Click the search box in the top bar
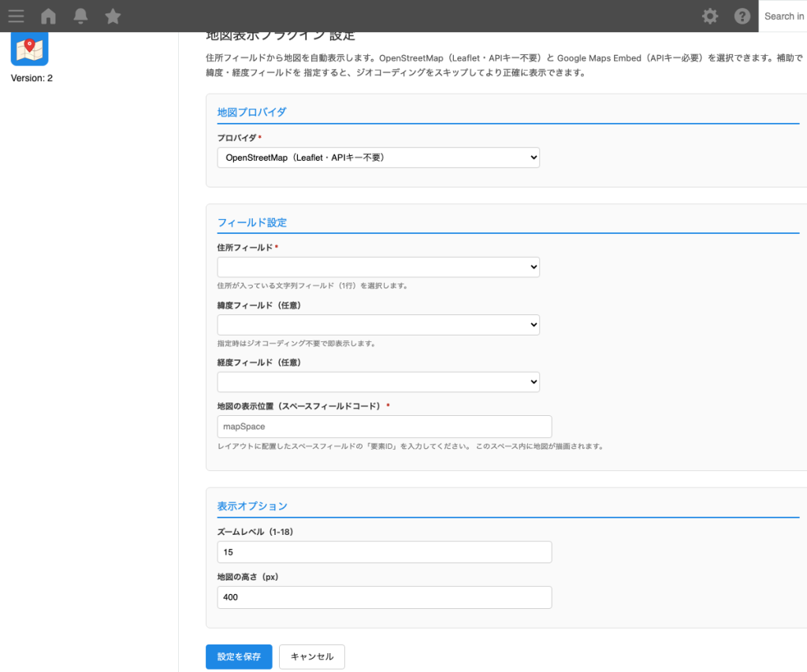The width and height of the screenshot is (807, 672). 784,16
